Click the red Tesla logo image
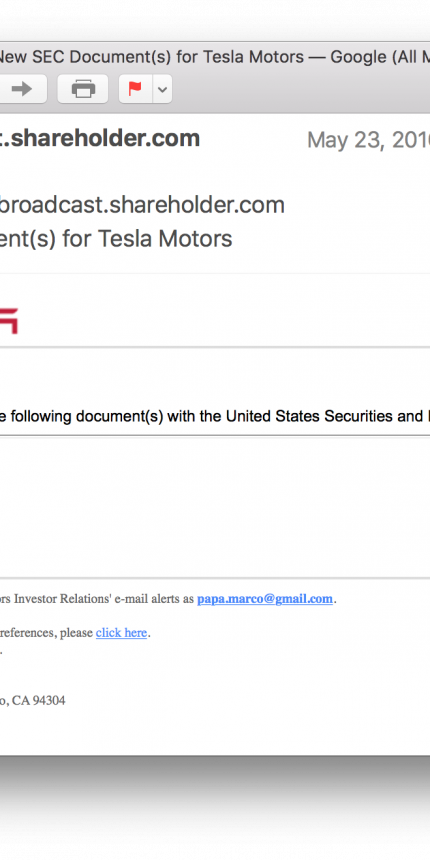 click(x=9, y=321)
